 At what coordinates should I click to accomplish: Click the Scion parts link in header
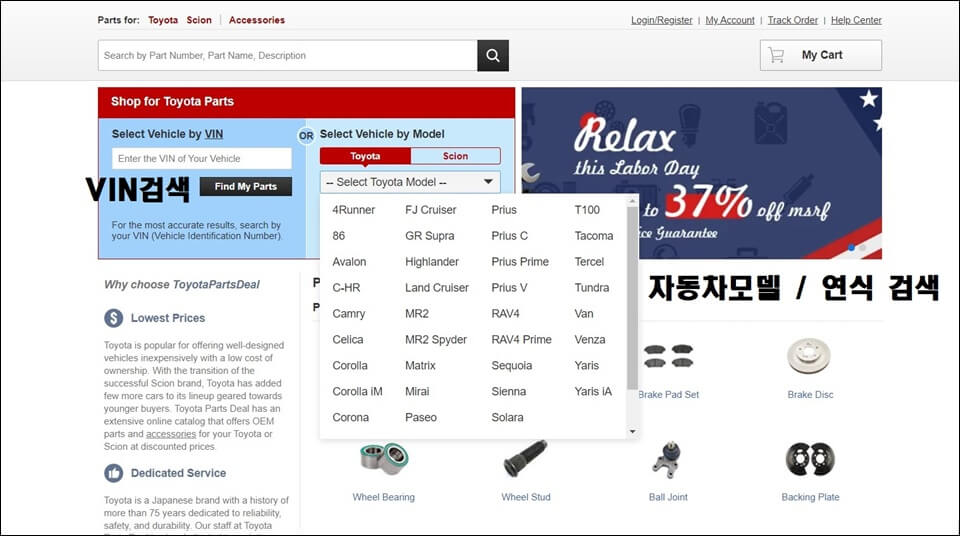coord(199,20)
